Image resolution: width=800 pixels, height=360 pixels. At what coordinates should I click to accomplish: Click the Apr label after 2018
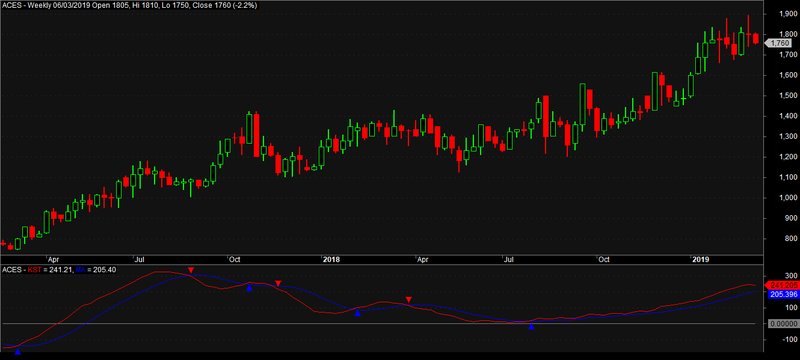423,260
